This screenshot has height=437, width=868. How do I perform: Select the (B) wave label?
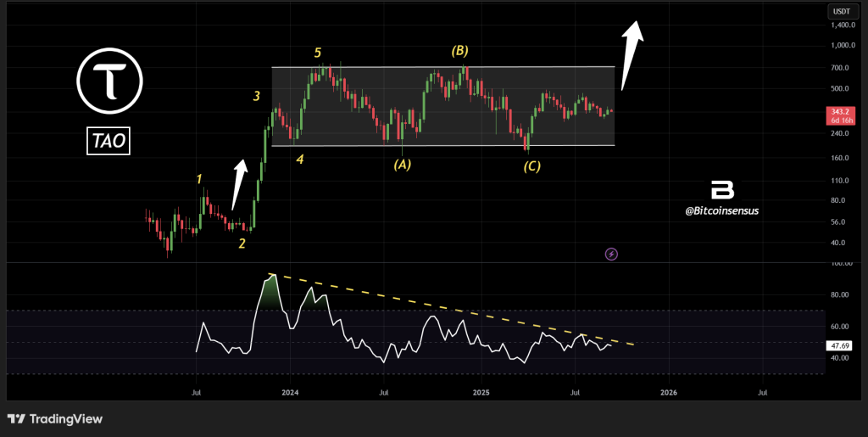pyautogui.click(x=461, y=51)
